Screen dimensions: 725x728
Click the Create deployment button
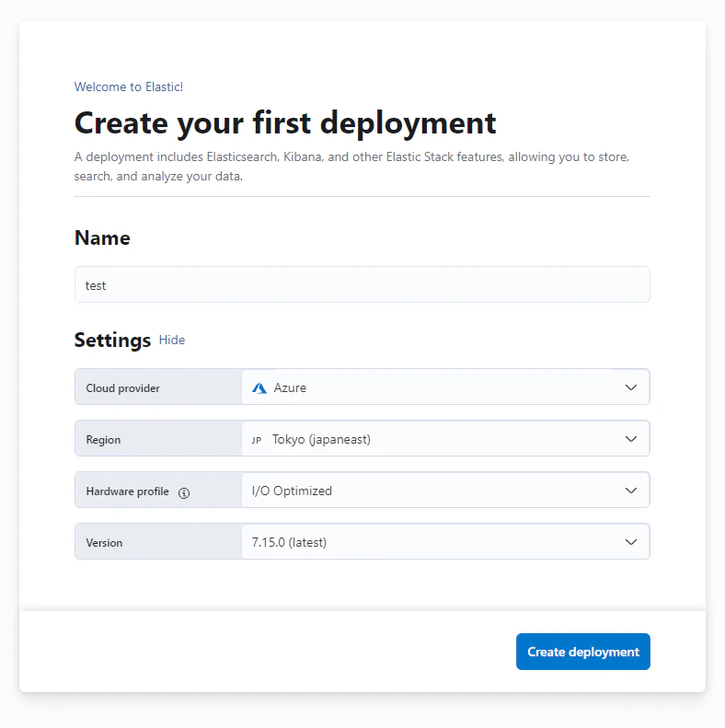[x=583, y=652]
